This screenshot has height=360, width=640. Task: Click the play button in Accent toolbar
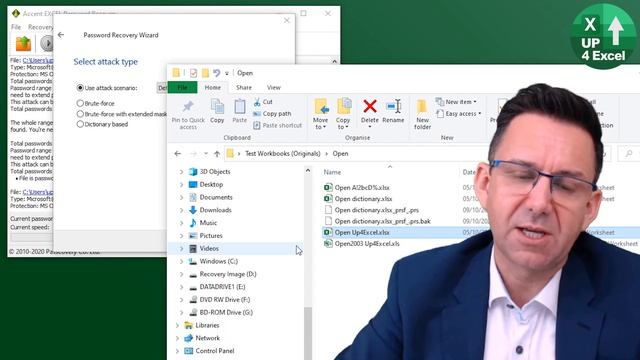(x=47, y=43)
